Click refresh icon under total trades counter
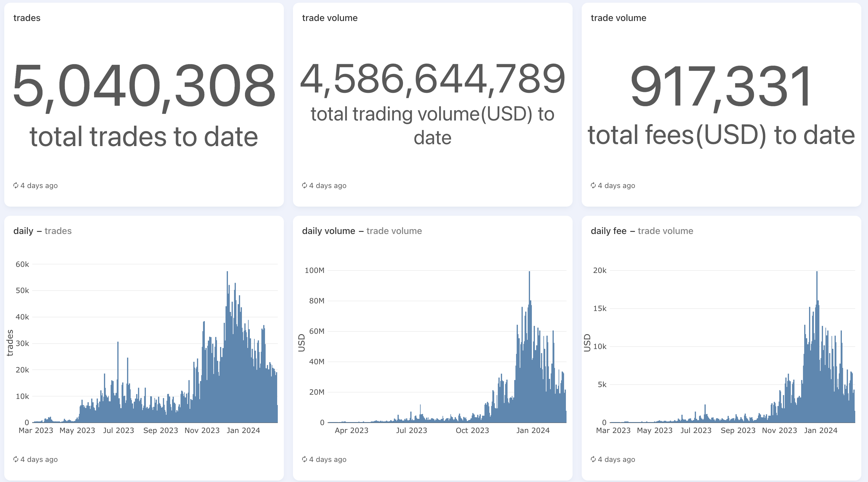Image resolution: width=868 pixels, height=482 pixels. (15, 185)
